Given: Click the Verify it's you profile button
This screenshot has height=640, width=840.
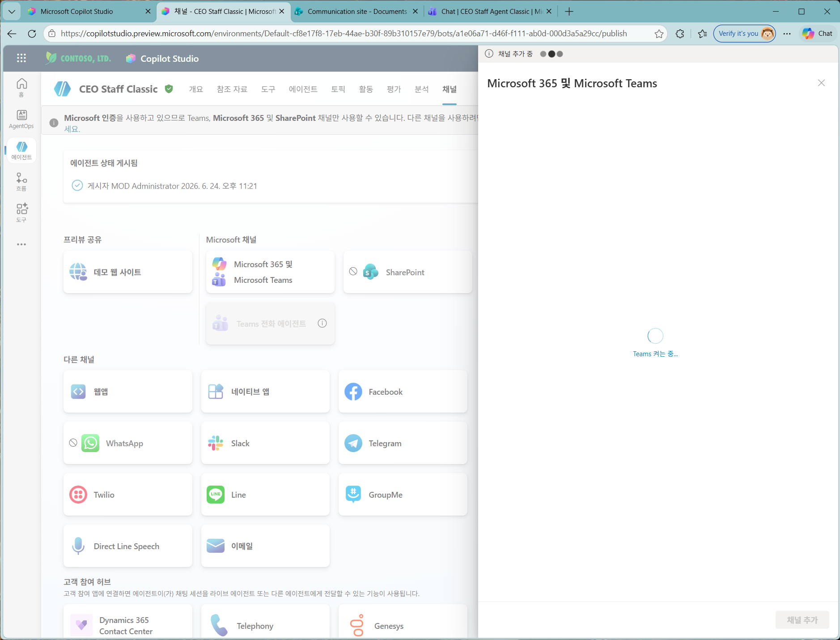Looking at the screenshot, I should point(744,34).
